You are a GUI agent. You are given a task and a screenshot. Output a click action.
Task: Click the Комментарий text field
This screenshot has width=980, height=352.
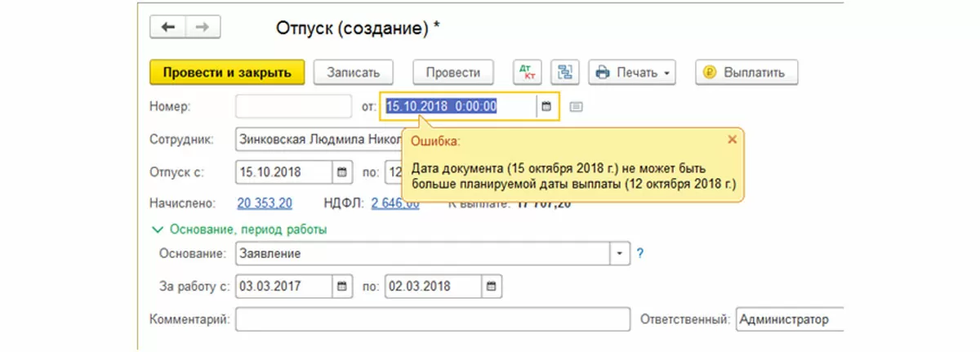[x=433, y=319]
